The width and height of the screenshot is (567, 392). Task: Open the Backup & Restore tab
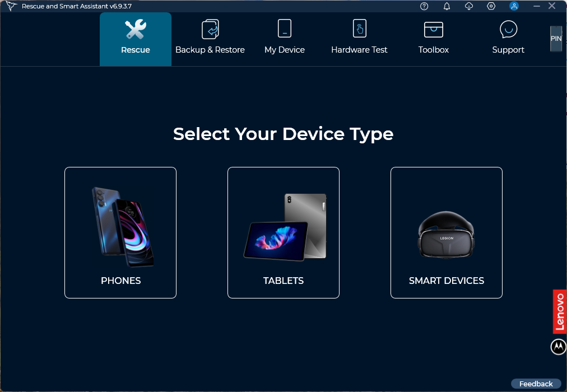[x=210, y=39]
